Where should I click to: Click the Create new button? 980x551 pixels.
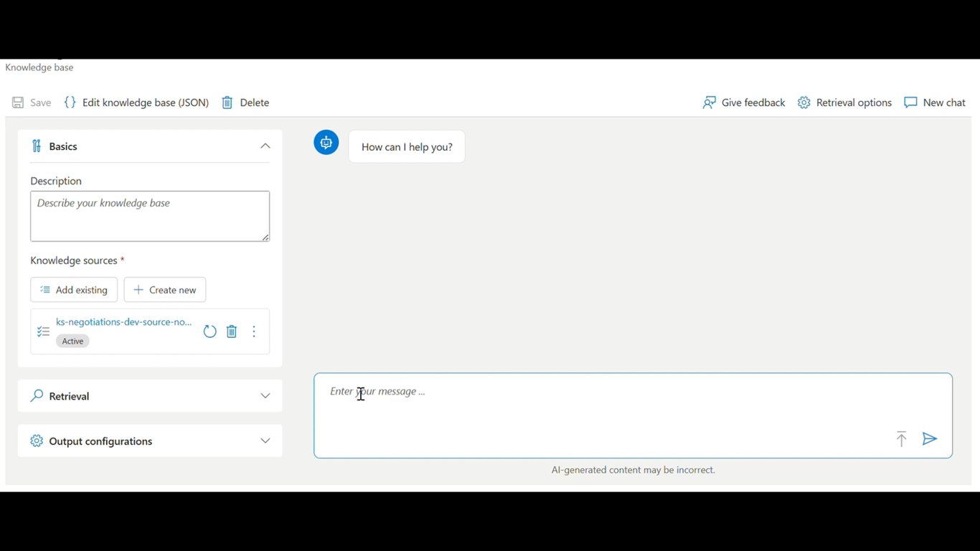(x=165, y=290)
